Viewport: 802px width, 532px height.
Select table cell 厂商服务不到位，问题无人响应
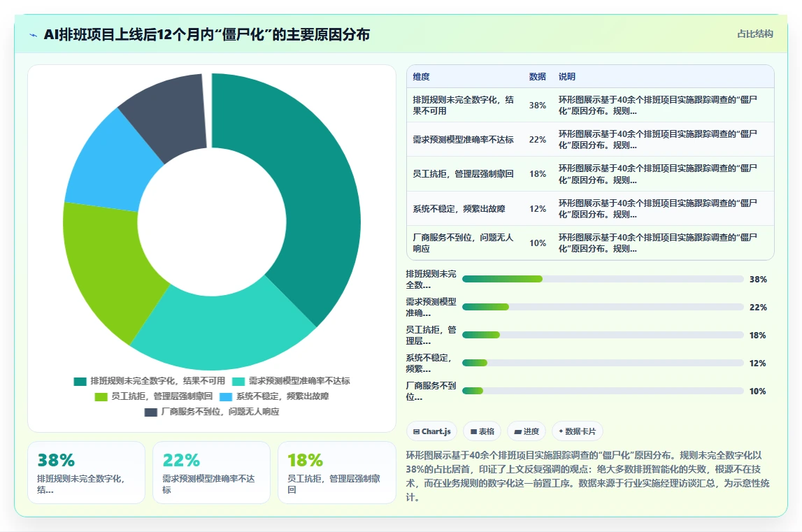point(464,243)
